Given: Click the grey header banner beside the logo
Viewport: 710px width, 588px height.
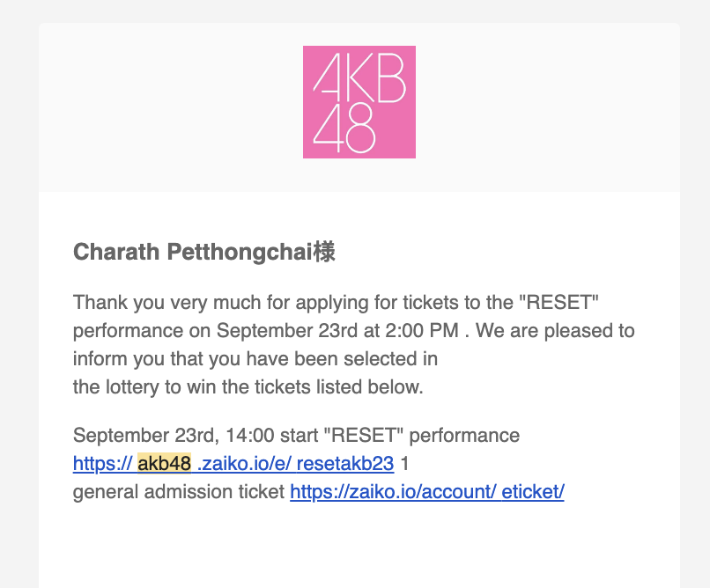Looking at the screenshot, I should [x=529, y=106].
